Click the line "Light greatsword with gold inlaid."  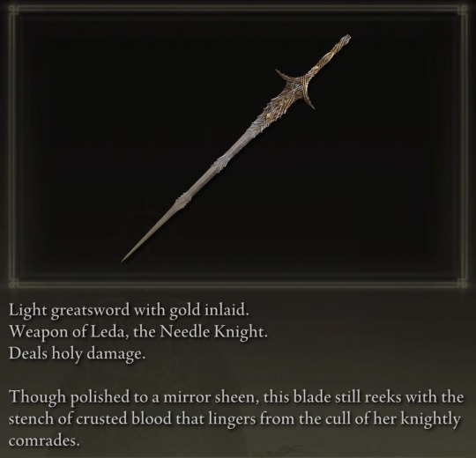pos(129,311)
